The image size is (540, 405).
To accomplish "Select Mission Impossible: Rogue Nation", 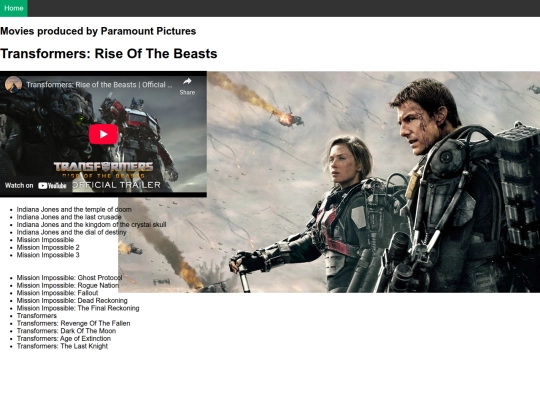I will pos(68,285).
